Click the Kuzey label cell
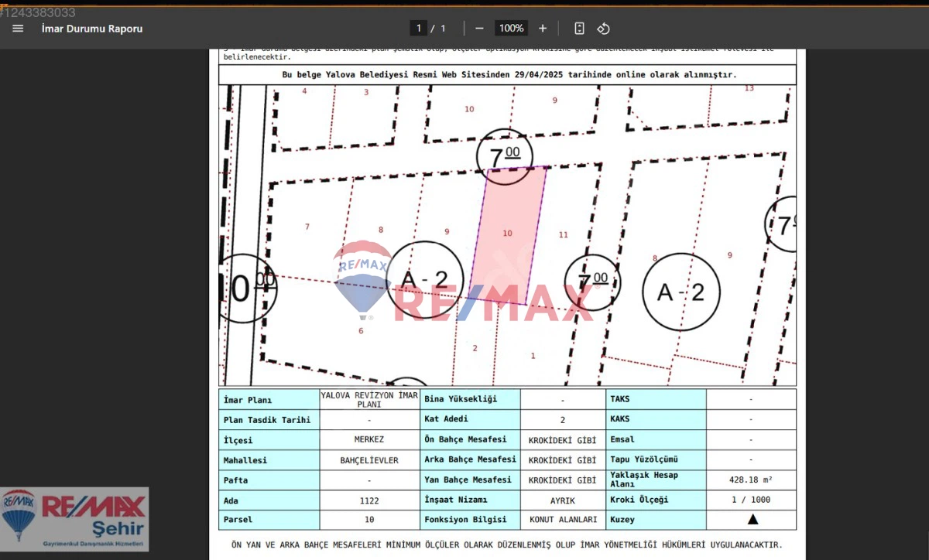Image resolution: width=929 pixels, height=560 pixels. click(x=656, y=520)
